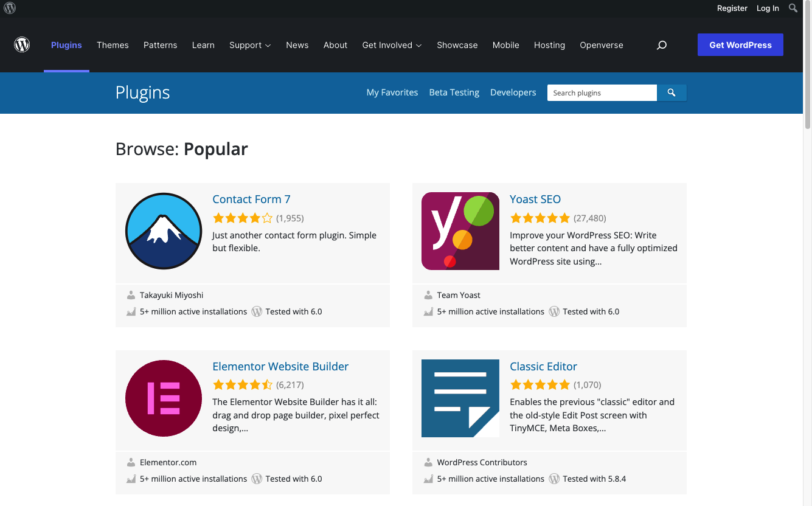812x506 pixels.
Task: Click the Get WordPress button
Action: [740, 45]
